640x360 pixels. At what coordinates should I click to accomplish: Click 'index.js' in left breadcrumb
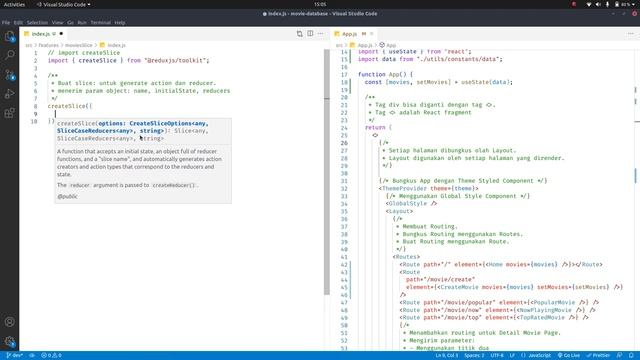tap(113, 45)
